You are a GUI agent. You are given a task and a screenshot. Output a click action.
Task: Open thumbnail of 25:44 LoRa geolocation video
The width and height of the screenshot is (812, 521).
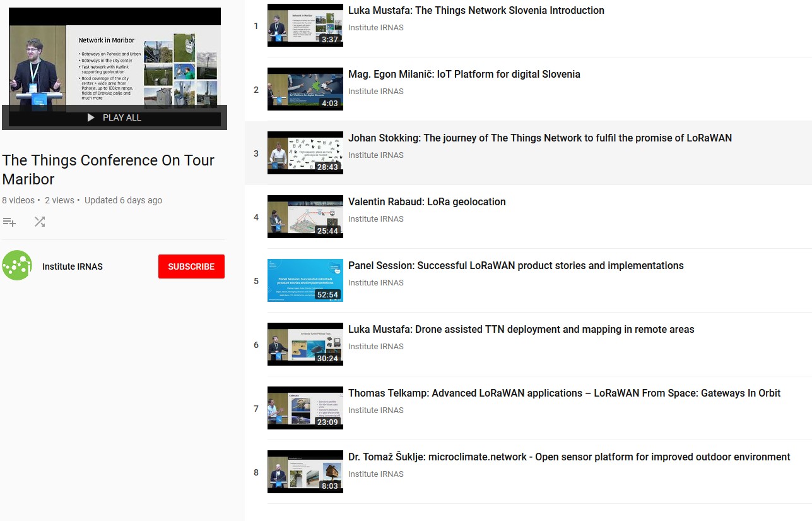(305, 217)
